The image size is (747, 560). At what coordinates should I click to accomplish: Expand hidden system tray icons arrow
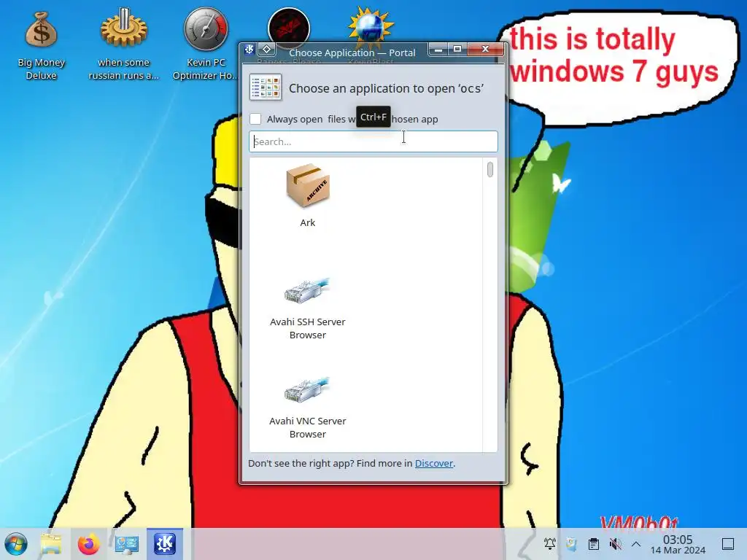pos(636,544)
